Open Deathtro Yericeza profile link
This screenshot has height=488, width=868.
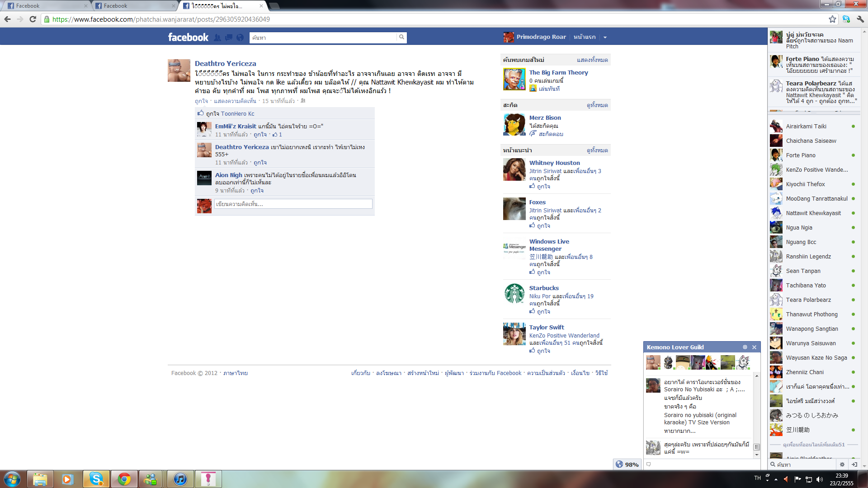point(225,64)
